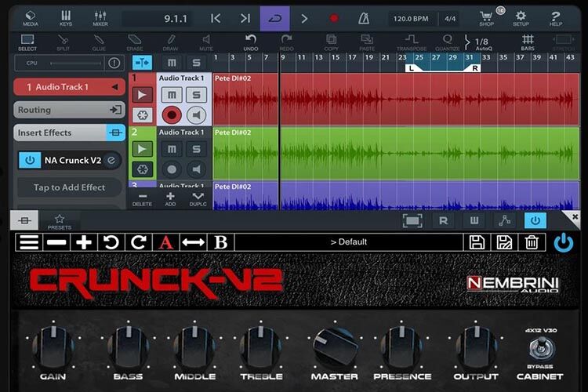
Task: Toggle the NA Crunck V2 insert power
Action: click(30, 161)
